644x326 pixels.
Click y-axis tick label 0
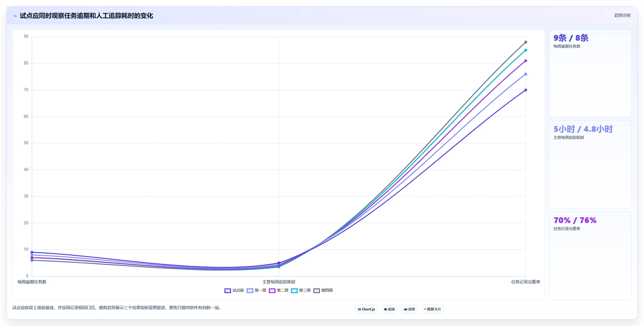(27, 276)
